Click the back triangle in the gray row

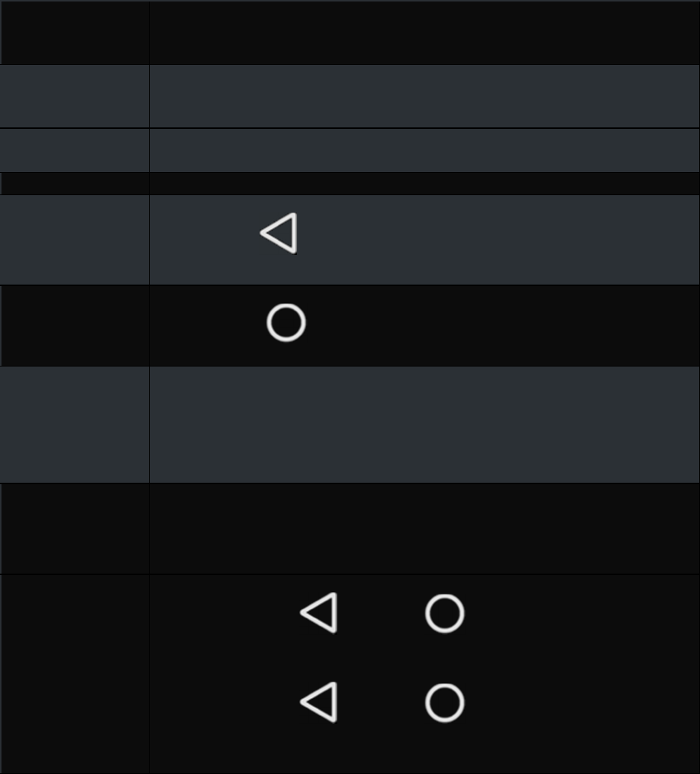279,233
